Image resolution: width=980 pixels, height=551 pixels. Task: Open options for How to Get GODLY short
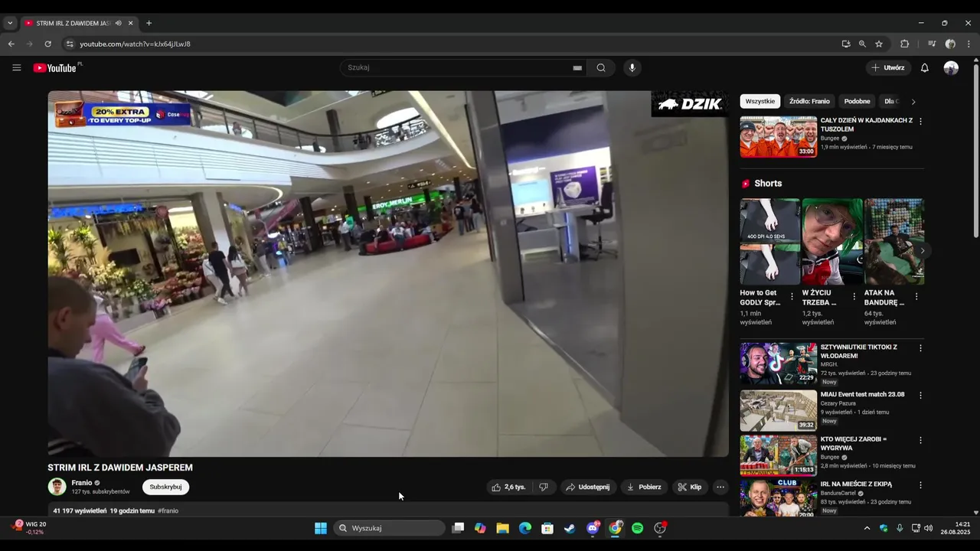[x=792, y=296]
